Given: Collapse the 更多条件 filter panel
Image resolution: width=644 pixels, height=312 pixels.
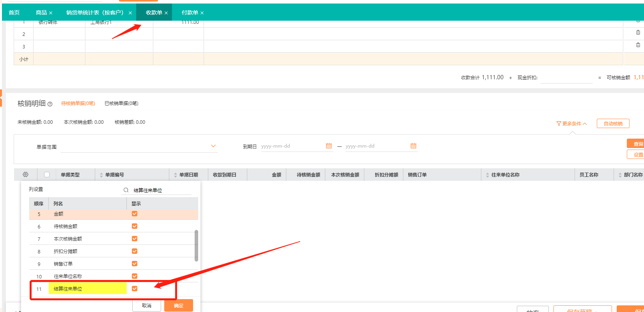Looking at the screenshot, I should [571, 123].
